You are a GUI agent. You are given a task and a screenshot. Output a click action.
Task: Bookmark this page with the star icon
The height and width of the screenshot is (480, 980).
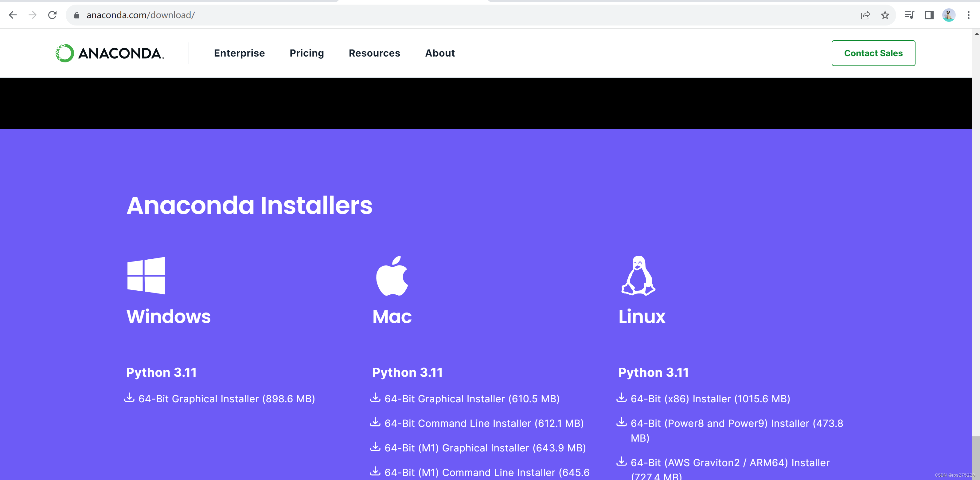[x=885, y=15]
